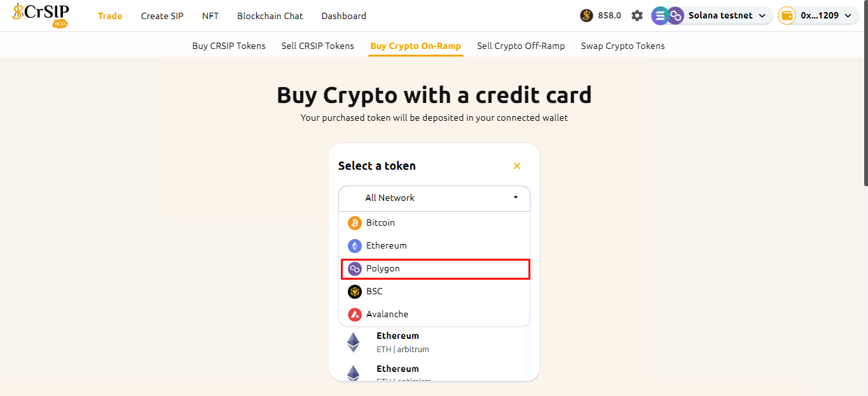Navigate to Blockchain Chat
The width and height of the screenshot is (868, 396).
[x=270, y=16]
